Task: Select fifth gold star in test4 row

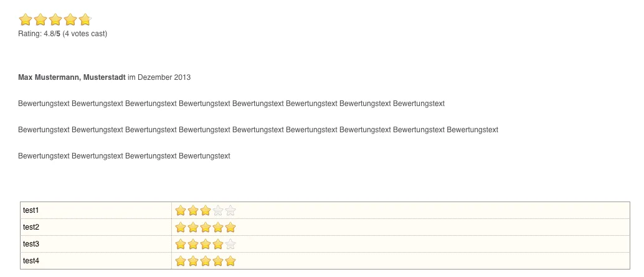Action: 230,261
